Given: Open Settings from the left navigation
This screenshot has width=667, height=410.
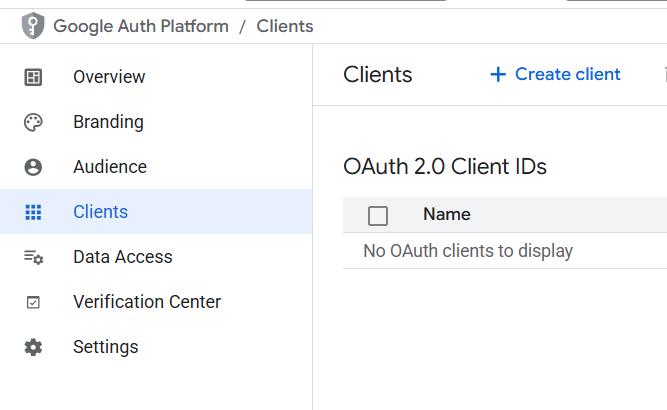Looking at the screenshot, I should [105, 347].
